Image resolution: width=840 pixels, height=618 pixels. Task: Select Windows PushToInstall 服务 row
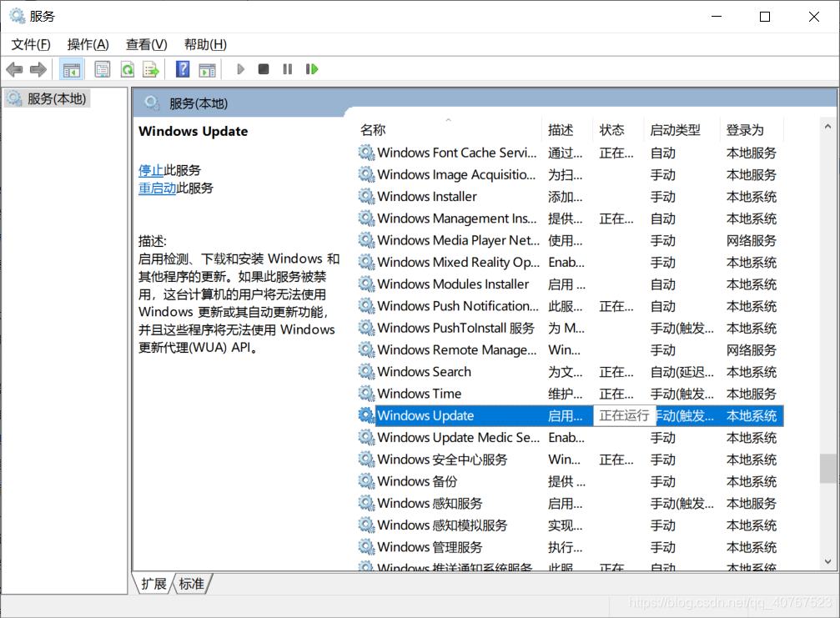point(570,329)
